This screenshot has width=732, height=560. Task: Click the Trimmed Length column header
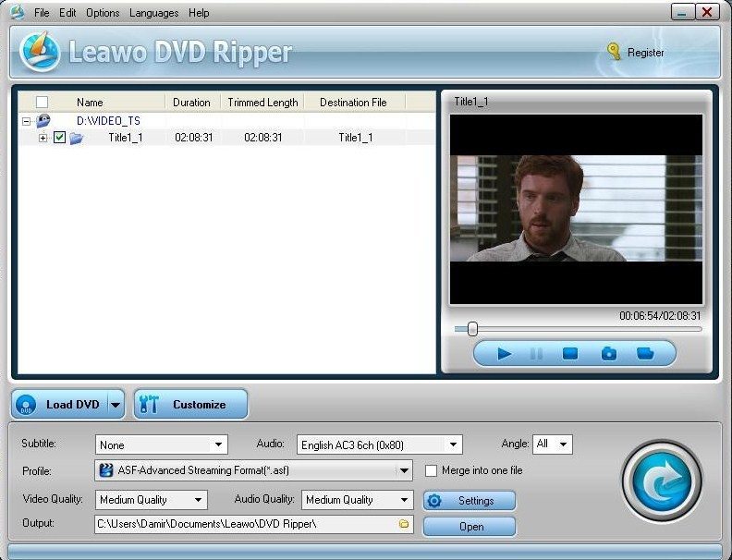(x=262, y=103)
